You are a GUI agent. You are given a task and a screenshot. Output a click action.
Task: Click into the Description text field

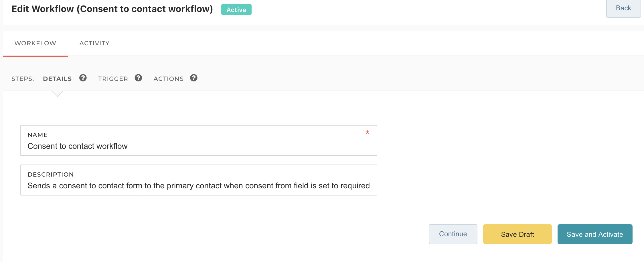[198, 186]
